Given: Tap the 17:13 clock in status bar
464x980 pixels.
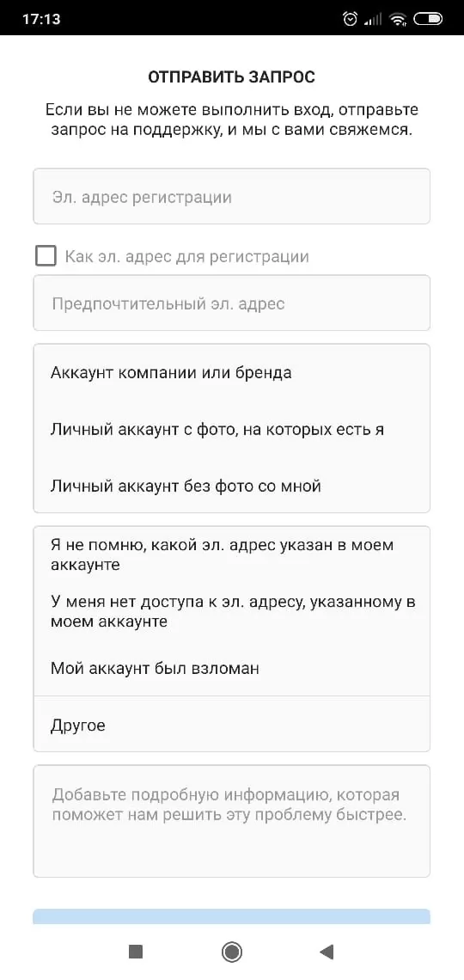Looking at the screenshot, I should pyautogui.click(x=41, y=20).
